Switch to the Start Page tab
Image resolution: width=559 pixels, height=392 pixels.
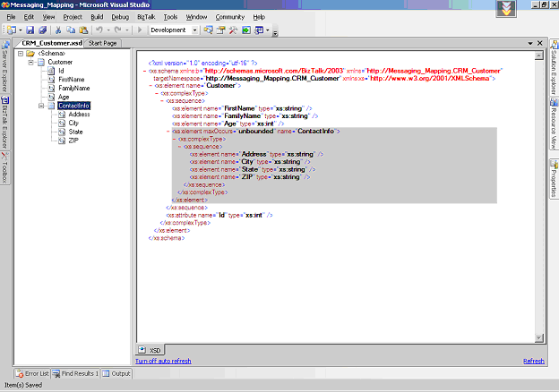pos(103,43)
